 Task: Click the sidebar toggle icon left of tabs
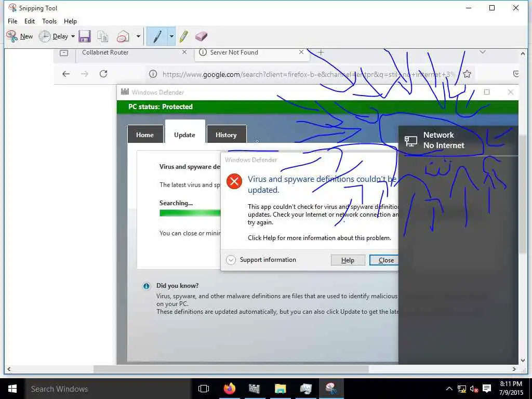tap(64, 53)
